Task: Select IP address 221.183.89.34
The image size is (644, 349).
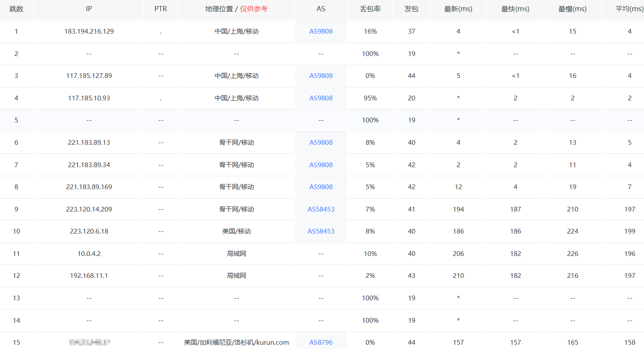Action: [x=89, y=165]
